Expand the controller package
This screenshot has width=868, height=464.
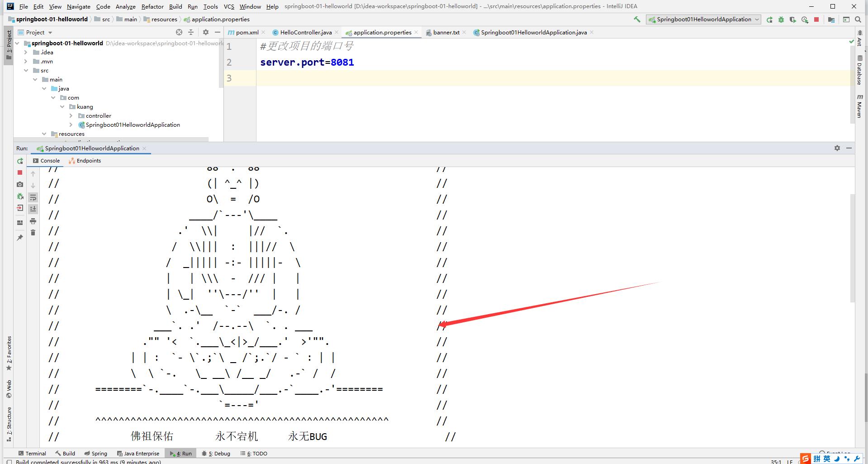71,116
